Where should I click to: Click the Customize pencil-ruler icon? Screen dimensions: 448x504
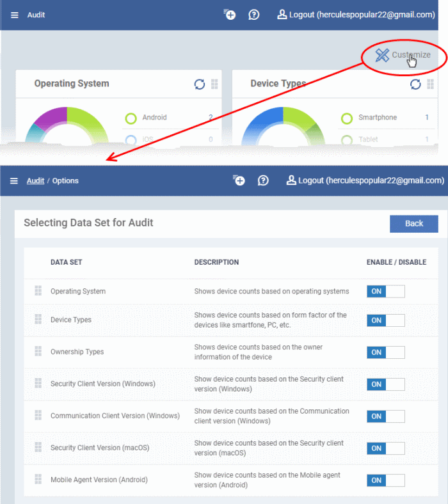click(x=382, y=55)
